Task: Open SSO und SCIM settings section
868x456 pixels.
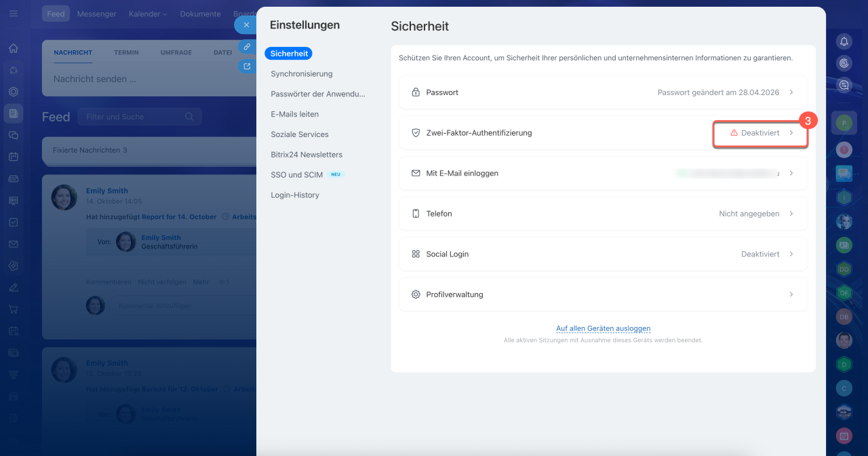Action: point(297,175)
